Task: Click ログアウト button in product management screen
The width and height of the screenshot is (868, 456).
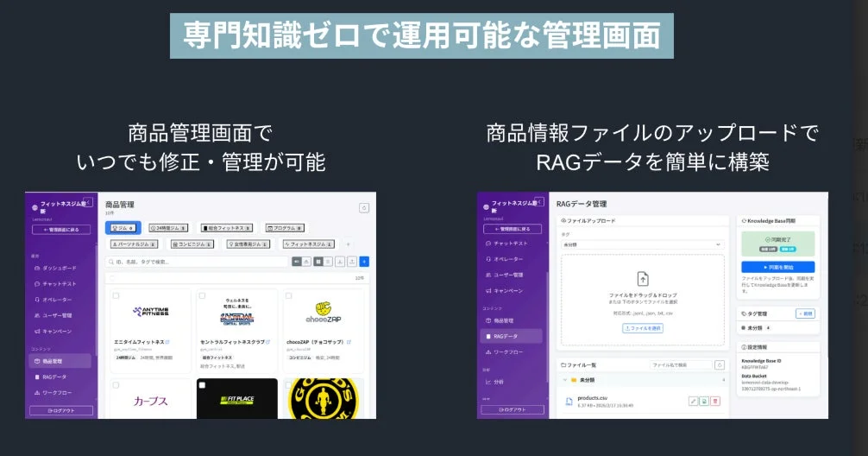Action: (61, 410)
